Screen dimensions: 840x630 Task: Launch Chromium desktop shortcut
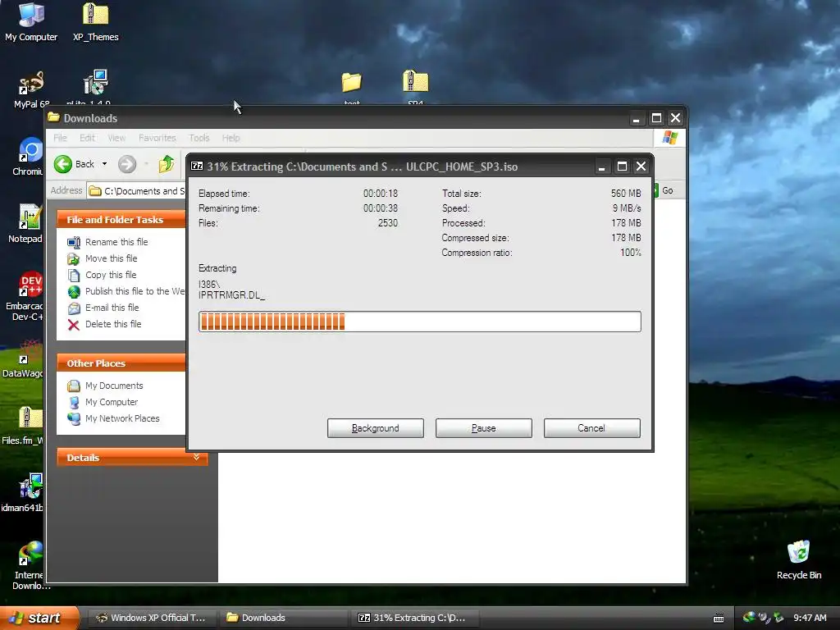click(x=30, y=157)
